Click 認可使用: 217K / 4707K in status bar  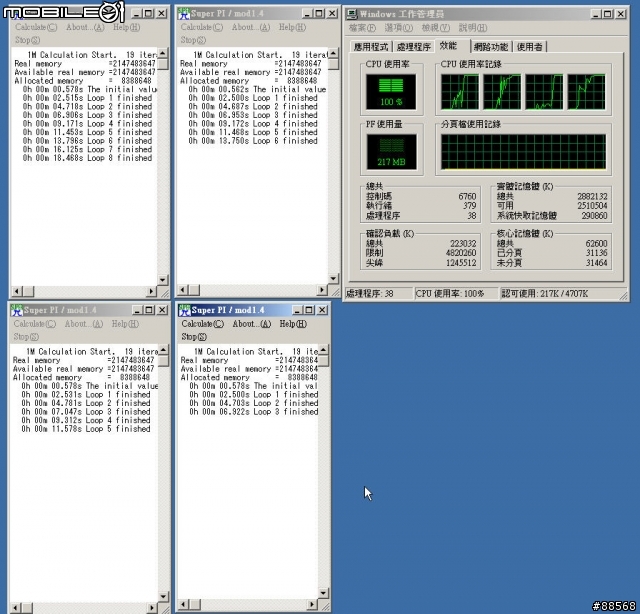[561, 294]
